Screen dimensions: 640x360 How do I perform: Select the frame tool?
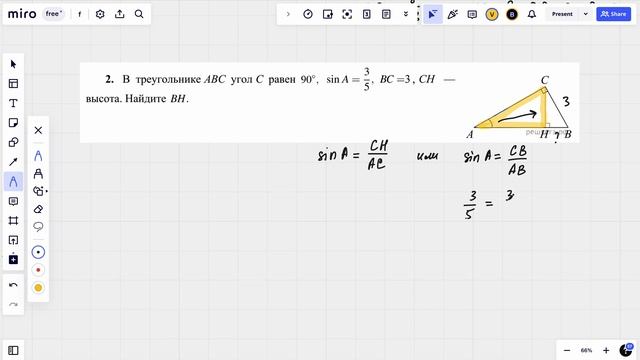pos(13,221)
